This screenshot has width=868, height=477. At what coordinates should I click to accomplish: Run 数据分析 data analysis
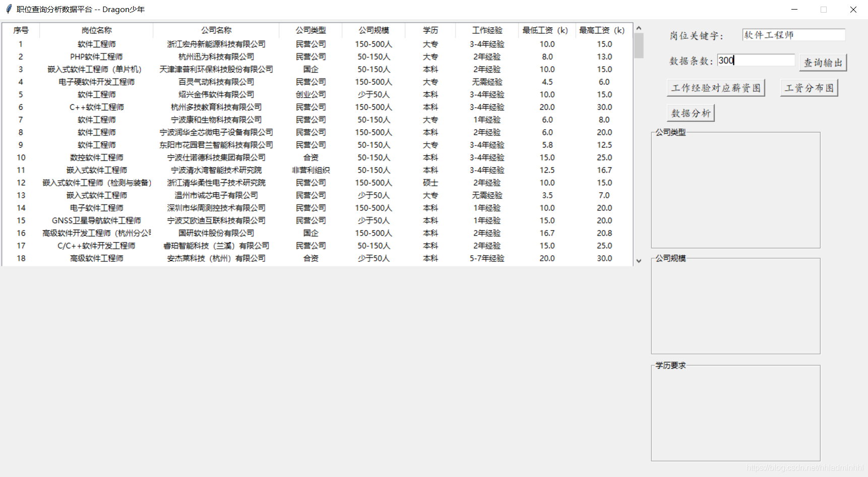pyautogui.click(x=691, y=113)
